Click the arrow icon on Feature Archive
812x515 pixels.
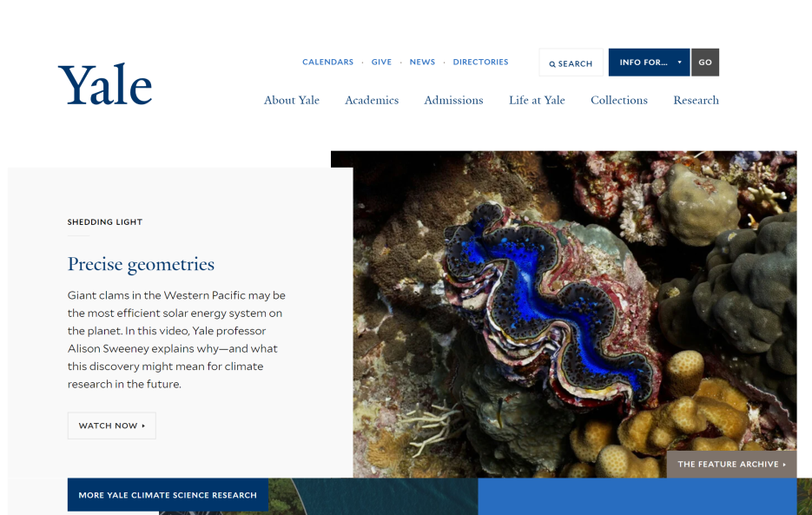coord(784,465)
